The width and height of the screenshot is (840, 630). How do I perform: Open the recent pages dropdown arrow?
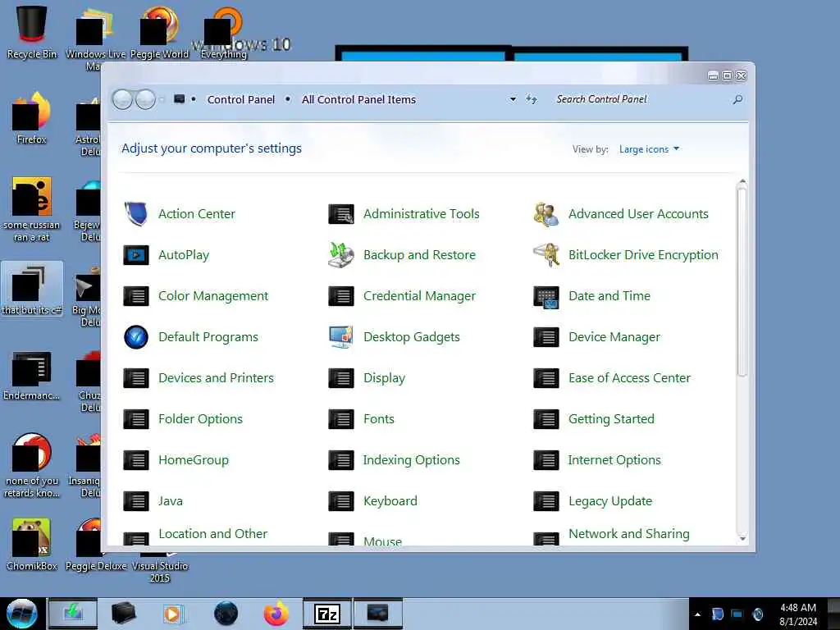[162, 99]
